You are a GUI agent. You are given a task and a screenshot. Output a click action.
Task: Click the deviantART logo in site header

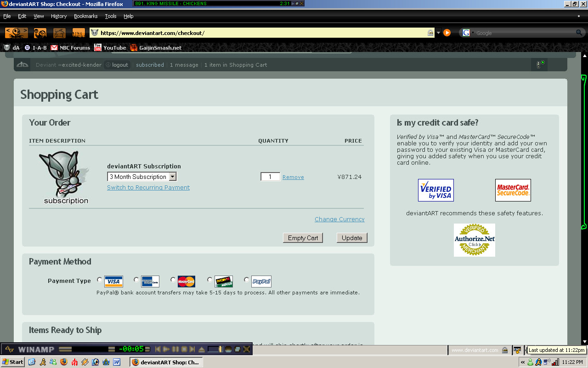(x=23, y=65)
